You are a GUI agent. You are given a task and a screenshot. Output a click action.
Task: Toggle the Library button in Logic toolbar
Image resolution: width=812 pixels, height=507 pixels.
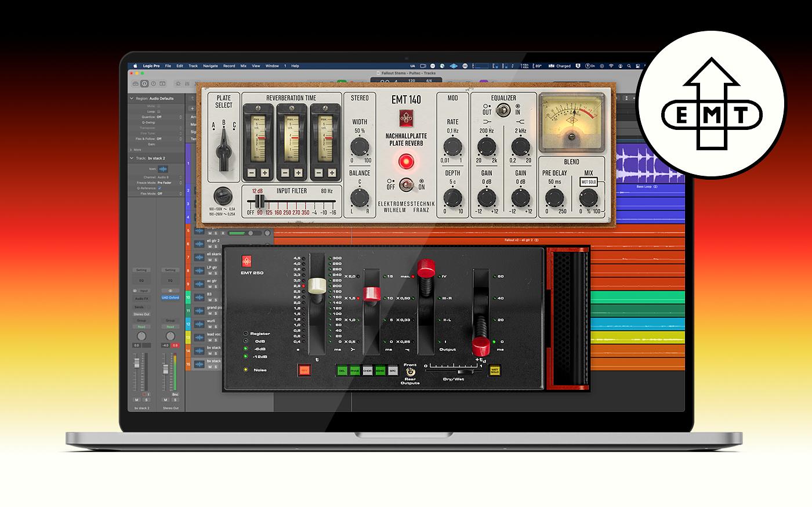[x=136, y=84]
